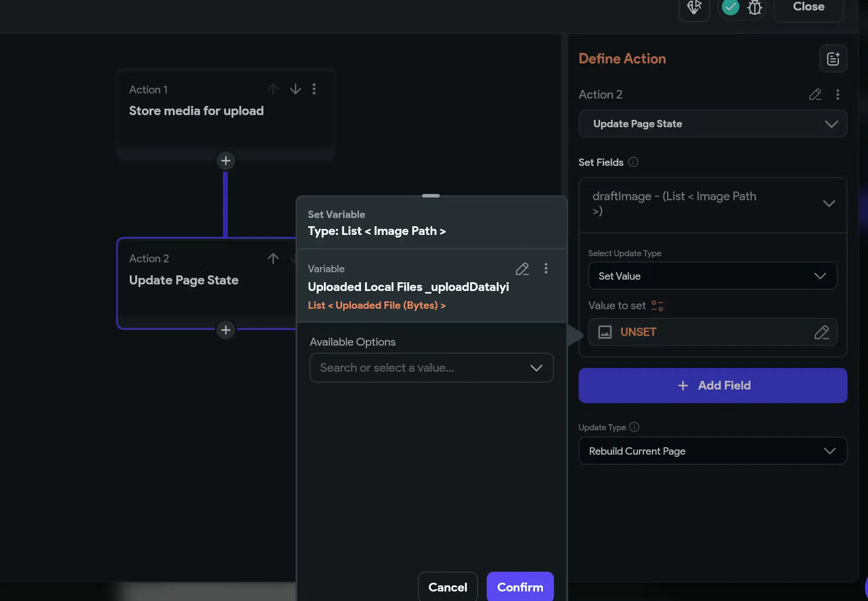This screenshot has width=868, height=601.
Task: Click the add note icon in Define Action
Action: pyautogui.click(x=833, y=59)
